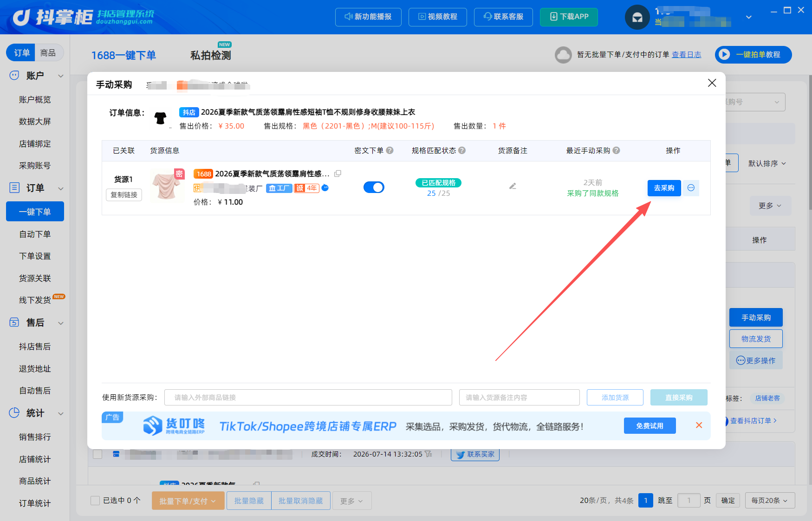This screenshot has height=521, width=812.
Task: Play 一键拍单教程 tutorial
Action: click(x=753, y=55)
